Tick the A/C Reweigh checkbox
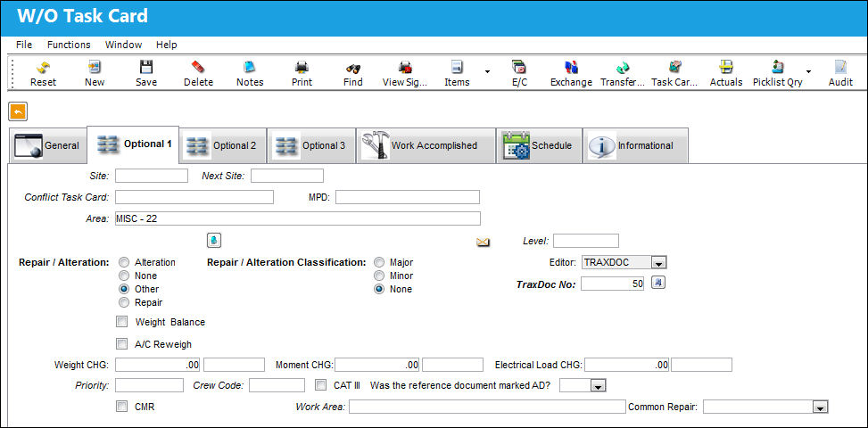The width and height of the screenshot is (868, 428). coord(122,344)
